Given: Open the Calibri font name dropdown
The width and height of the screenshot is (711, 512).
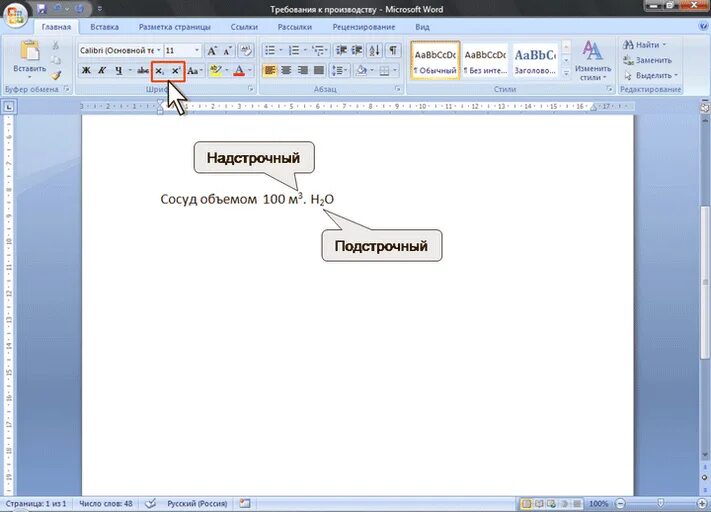Looking at the screenshot, I should coord(159,50).
